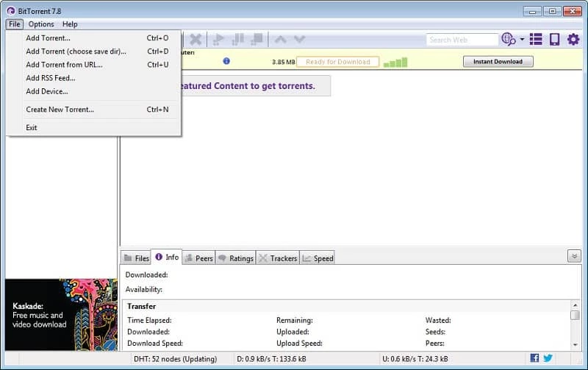
Task: Select Add Torrent from URL menu item
Action: pos(64,65)
